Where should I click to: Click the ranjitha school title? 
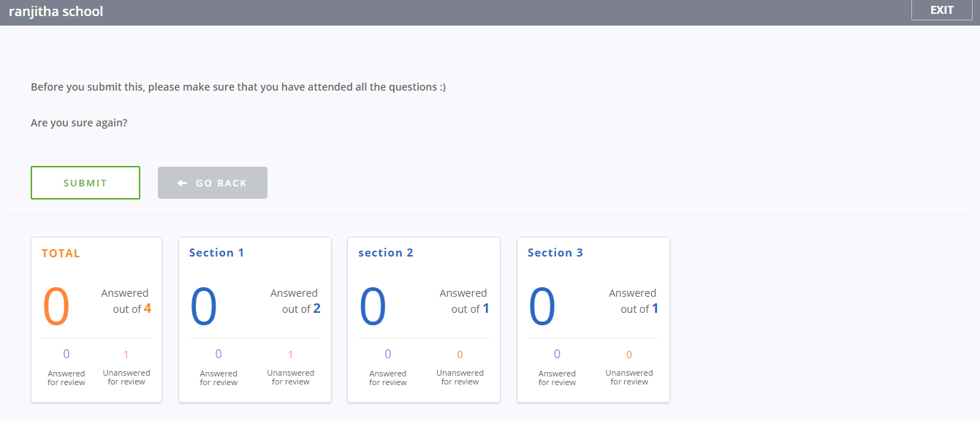pyautogui.click(x=56, y=12)
